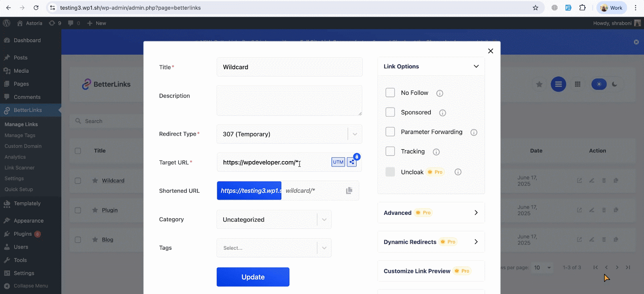Favorite star for Plugin row

click(95, 210)
